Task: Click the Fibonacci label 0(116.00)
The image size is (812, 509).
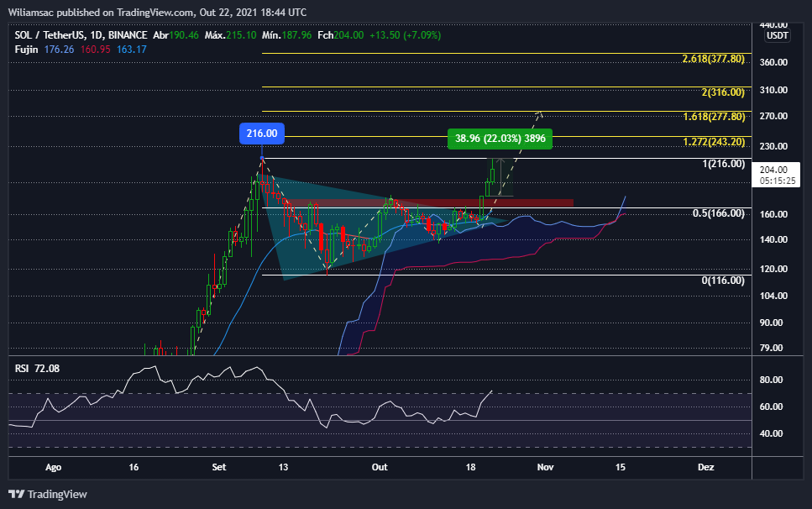Action: [723, 281]
